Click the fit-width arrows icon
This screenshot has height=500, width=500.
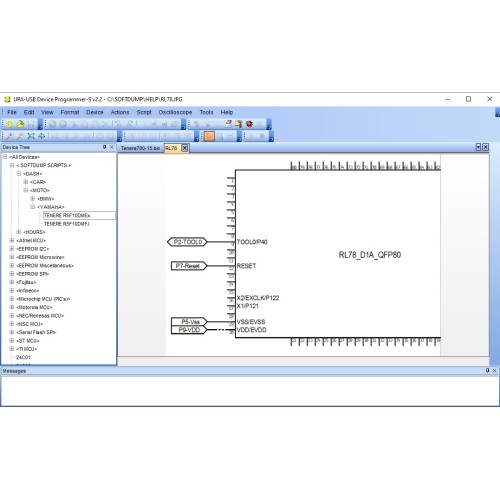pos(42,136)
